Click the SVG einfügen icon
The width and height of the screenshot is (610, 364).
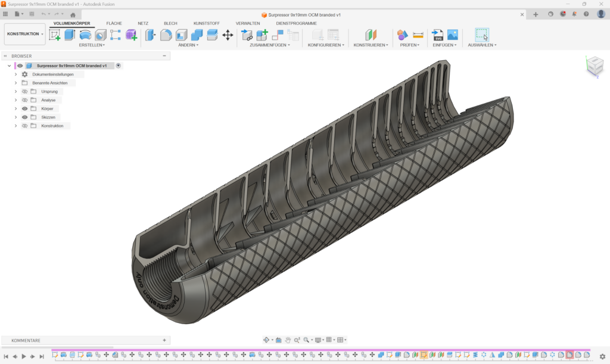point(438,34)
